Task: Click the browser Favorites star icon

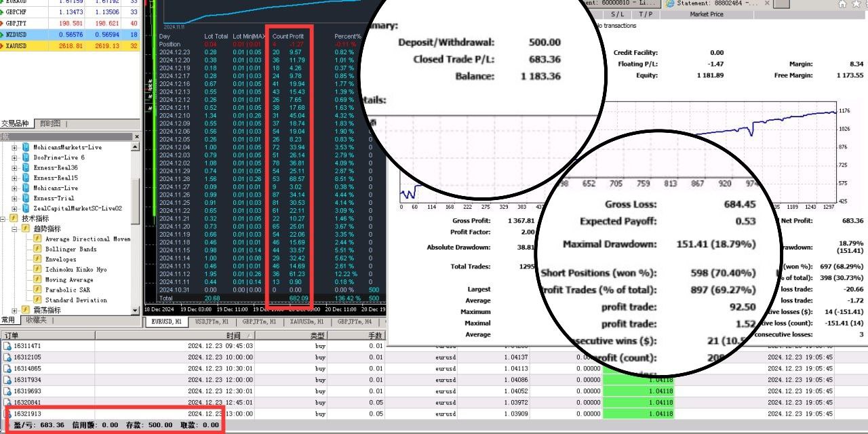Action: pyautogui.click(x=858, y=3)
